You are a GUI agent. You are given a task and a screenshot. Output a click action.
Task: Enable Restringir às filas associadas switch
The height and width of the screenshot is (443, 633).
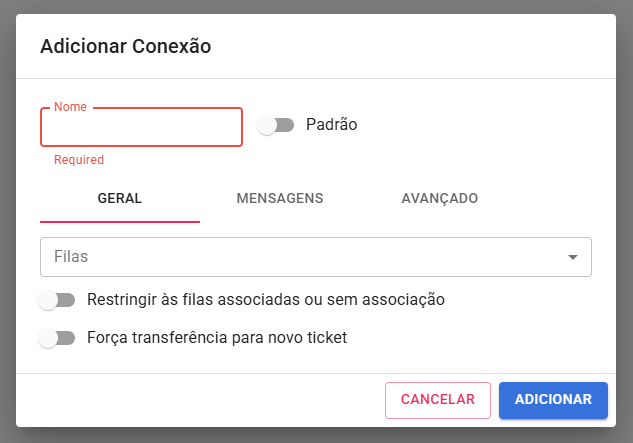click(57, 300)
